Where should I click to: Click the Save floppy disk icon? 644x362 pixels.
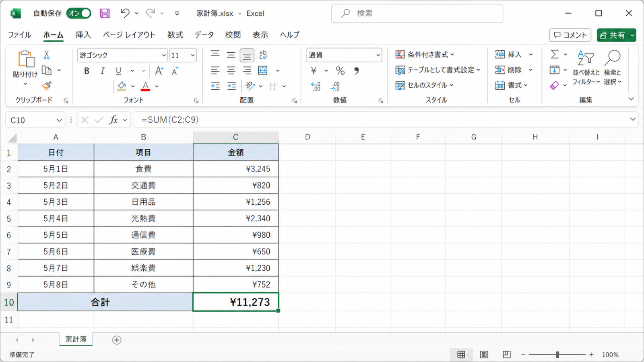click(105, 13)
